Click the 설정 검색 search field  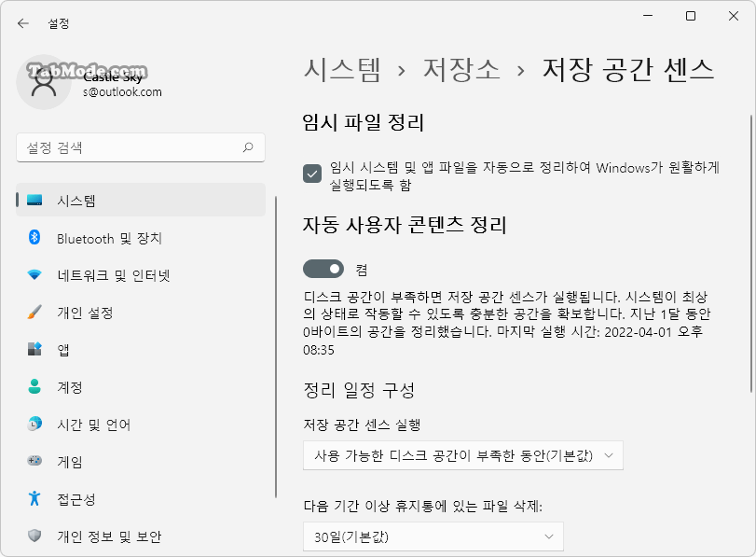[x=141, y=147]
